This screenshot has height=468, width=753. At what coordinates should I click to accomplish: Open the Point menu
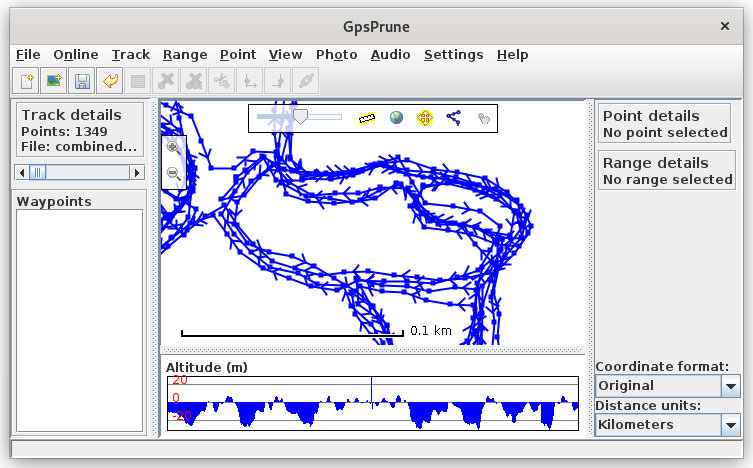click(238, 55)
